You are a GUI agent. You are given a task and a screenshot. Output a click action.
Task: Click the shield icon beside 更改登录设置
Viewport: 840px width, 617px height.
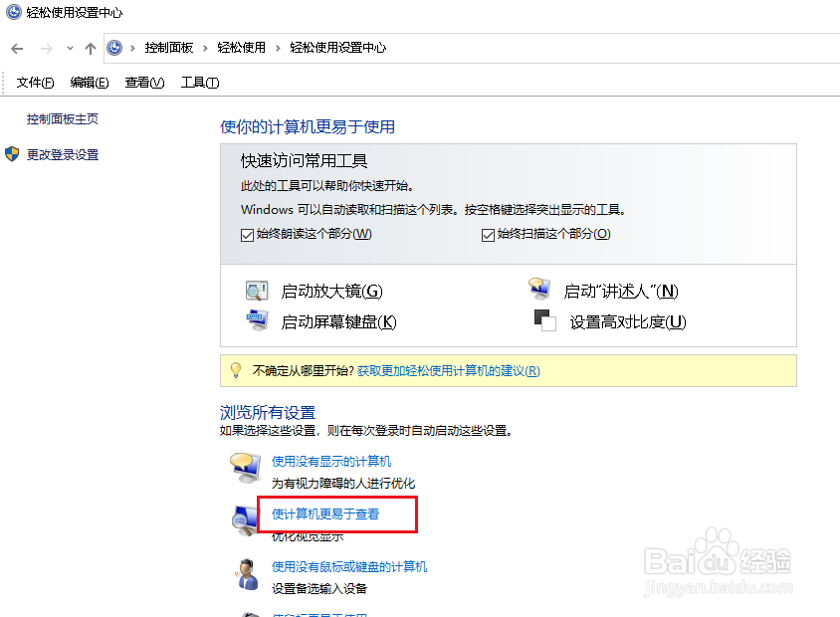11,154
